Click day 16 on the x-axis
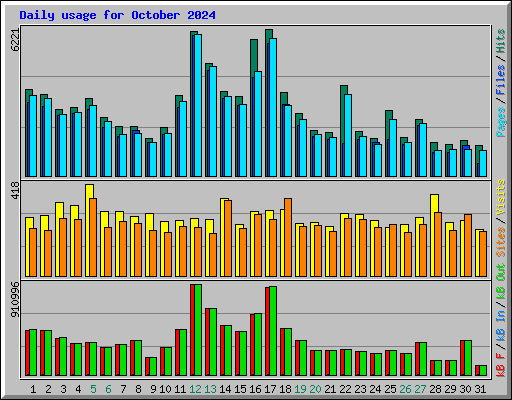 (255, 389)
